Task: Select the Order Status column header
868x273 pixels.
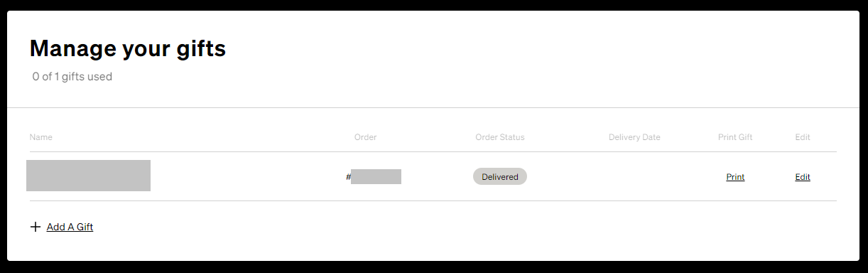Action: pyautogui.click(x=500, y=137)
